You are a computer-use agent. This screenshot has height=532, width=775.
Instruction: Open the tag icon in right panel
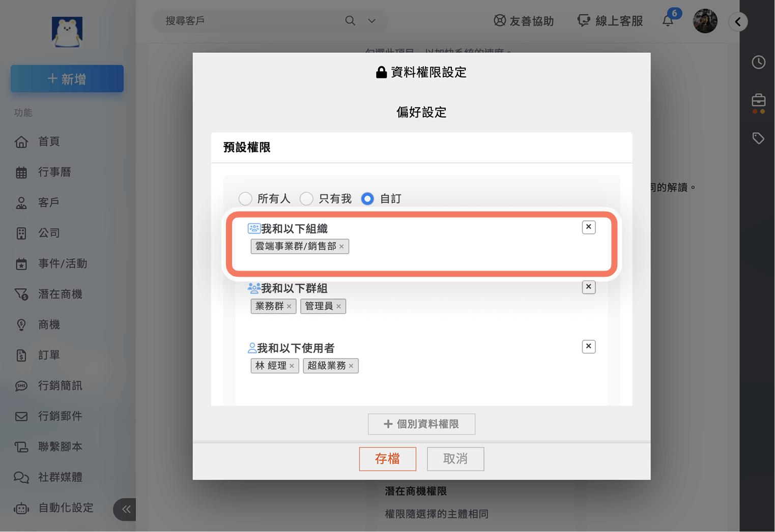(x=758, y=138)
